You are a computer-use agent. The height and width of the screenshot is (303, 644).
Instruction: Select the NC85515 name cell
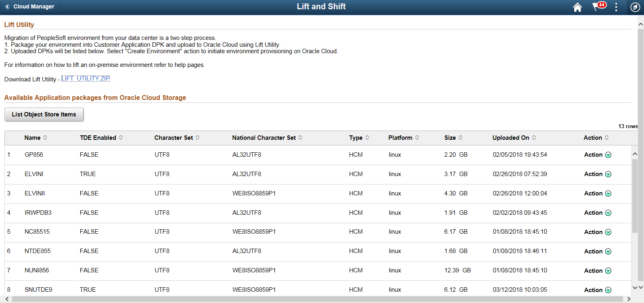coord(37,232)
